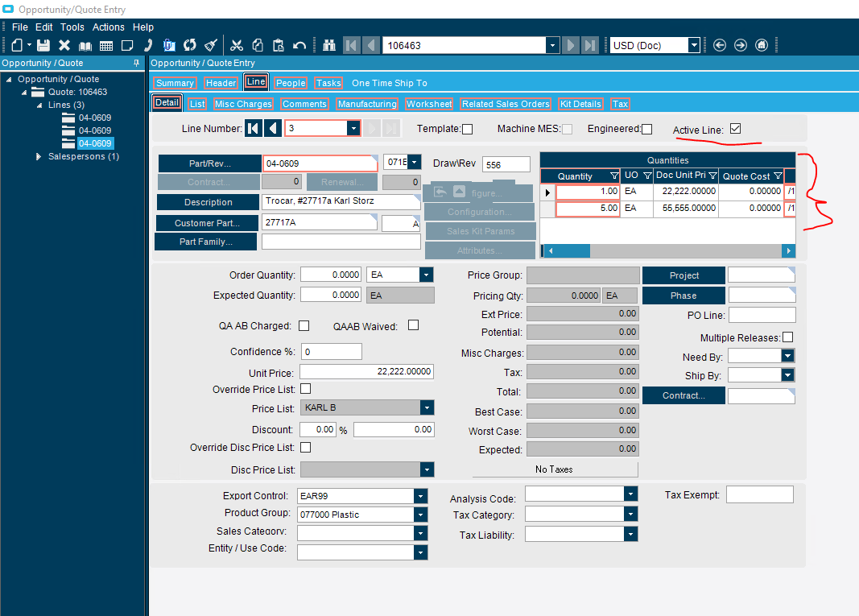Enable Override Price List checkbox

[x=306, y=389]
